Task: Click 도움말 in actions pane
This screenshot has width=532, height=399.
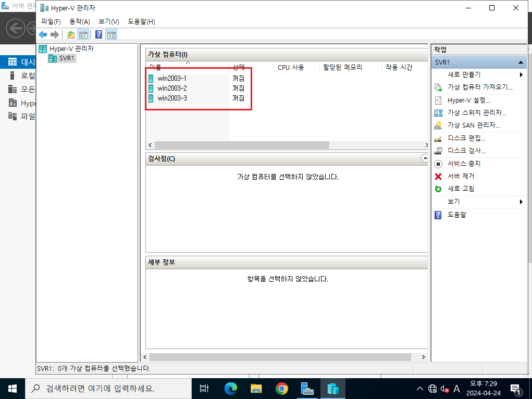Action: point(456,215)
